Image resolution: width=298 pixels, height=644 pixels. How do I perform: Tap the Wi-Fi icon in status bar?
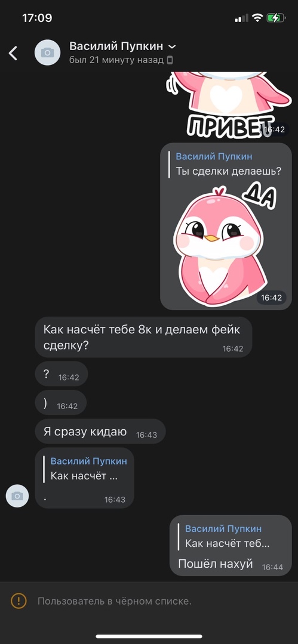click(x=257, y=18)
